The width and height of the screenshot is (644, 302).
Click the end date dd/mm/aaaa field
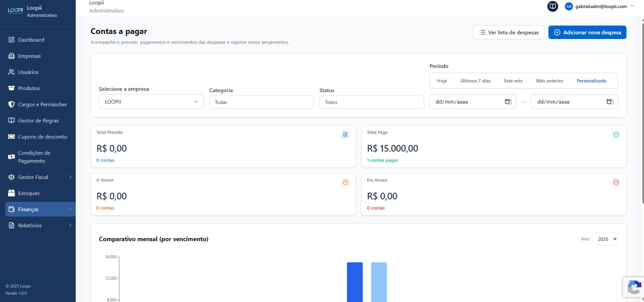(x=575, y=102)
